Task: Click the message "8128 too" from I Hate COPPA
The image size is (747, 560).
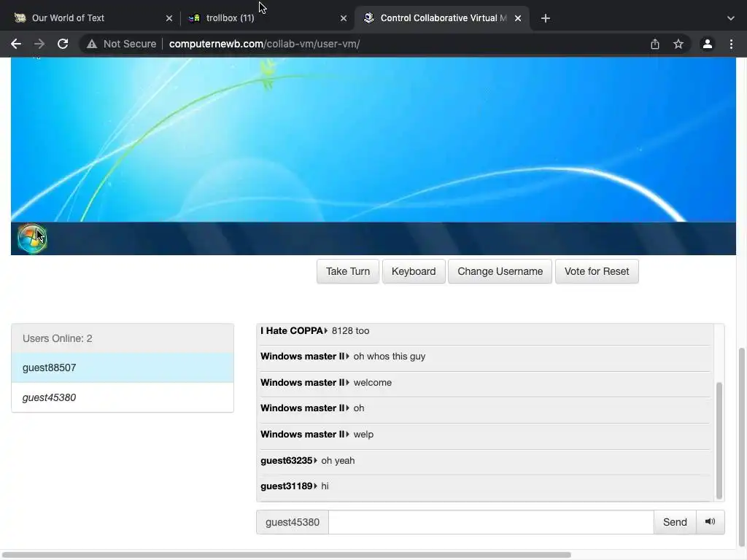Action: coord(350,330)
